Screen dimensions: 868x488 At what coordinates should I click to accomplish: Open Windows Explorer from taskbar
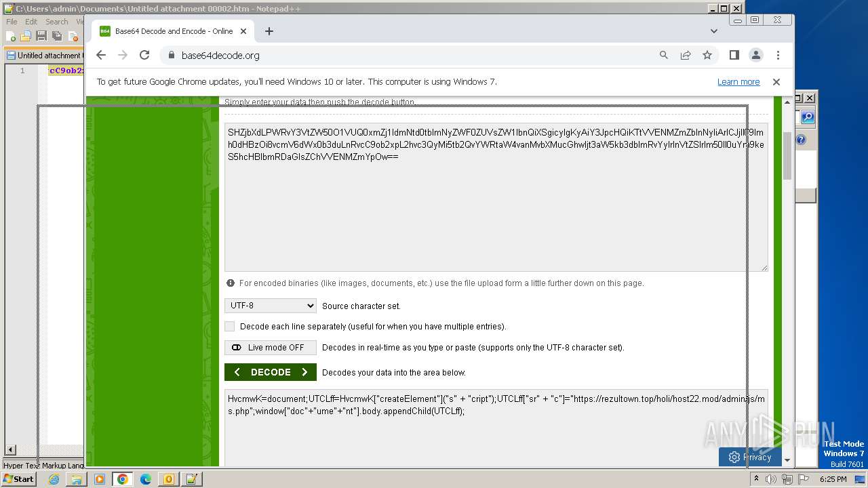click(x=77, y=479)
